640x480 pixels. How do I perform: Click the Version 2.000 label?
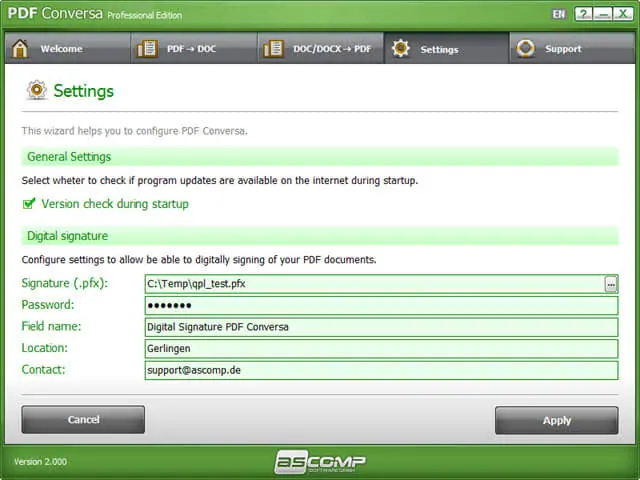[x=40, y=462]
